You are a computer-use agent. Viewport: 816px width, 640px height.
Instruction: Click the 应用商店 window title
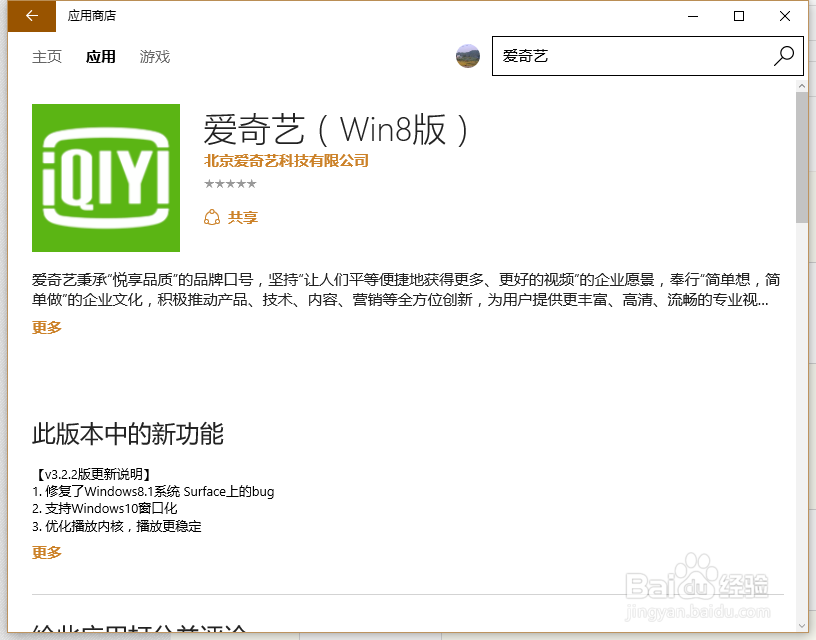click(x=92, y=16)
